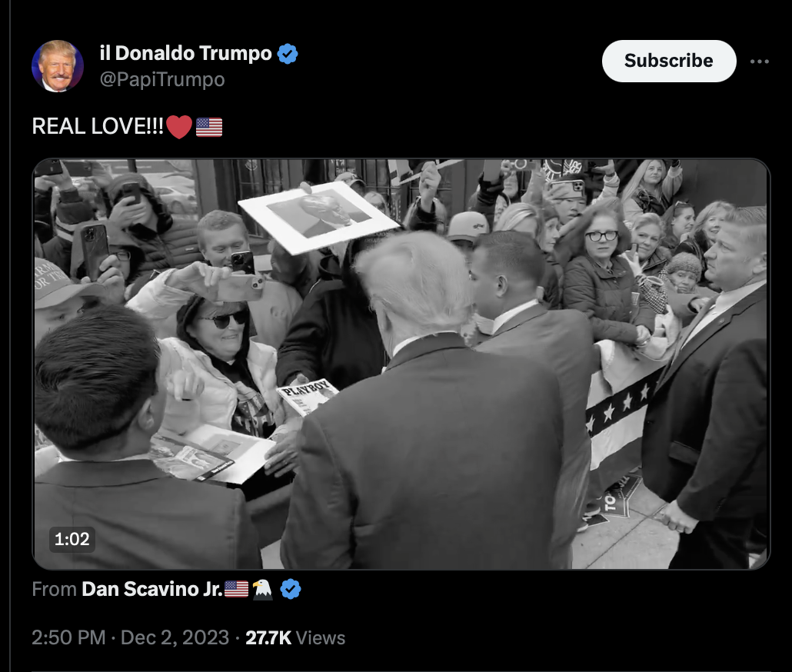Open the three-dot more options menu

tap(759, 62)
